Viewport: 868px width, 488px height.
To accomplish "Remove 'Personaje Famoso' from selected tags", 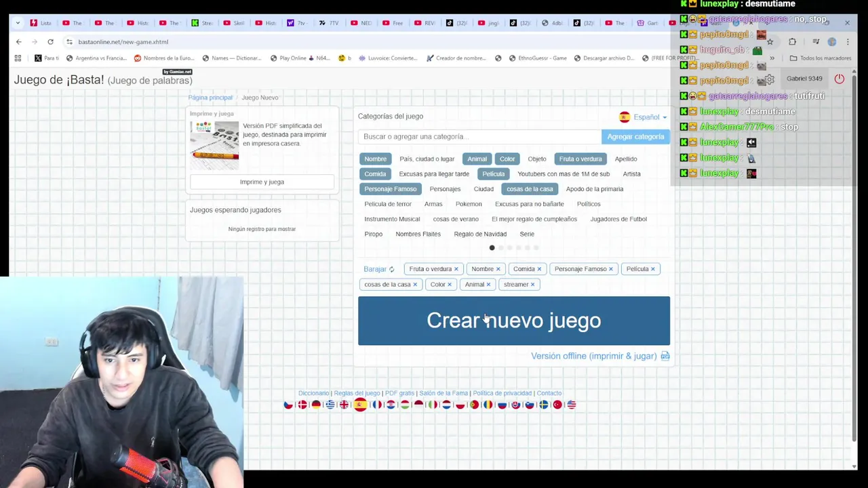I will 610,269.
